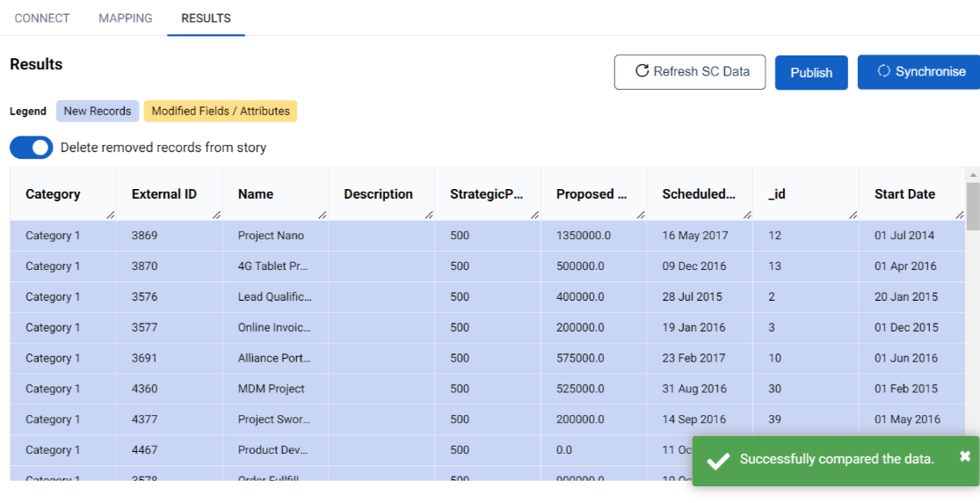Click the Name column header

(x=276, y=194)
